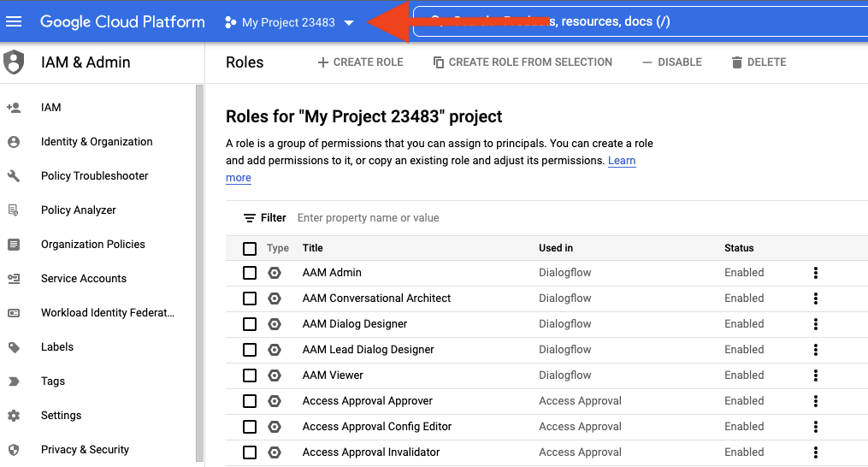This screenshot has width=868, height=467.
Task: Click the Used in column header
Action: (x=556, y=248)
